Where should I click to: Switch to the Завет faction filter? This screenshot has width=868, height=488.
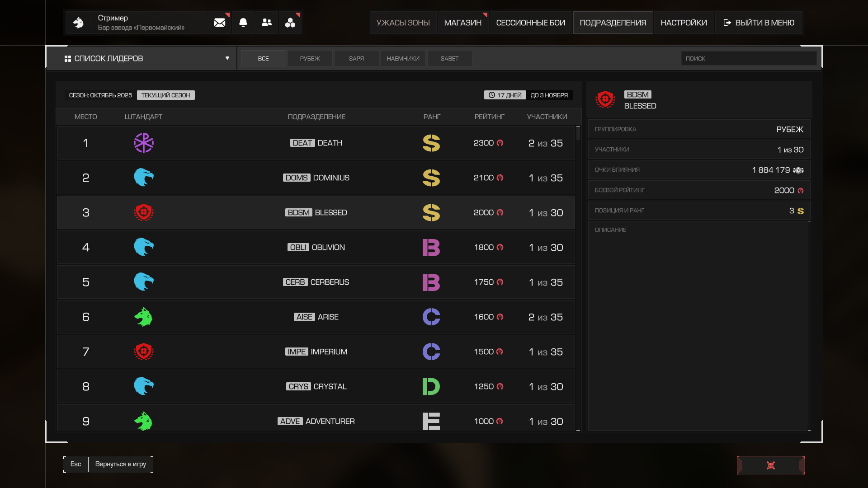449,58
